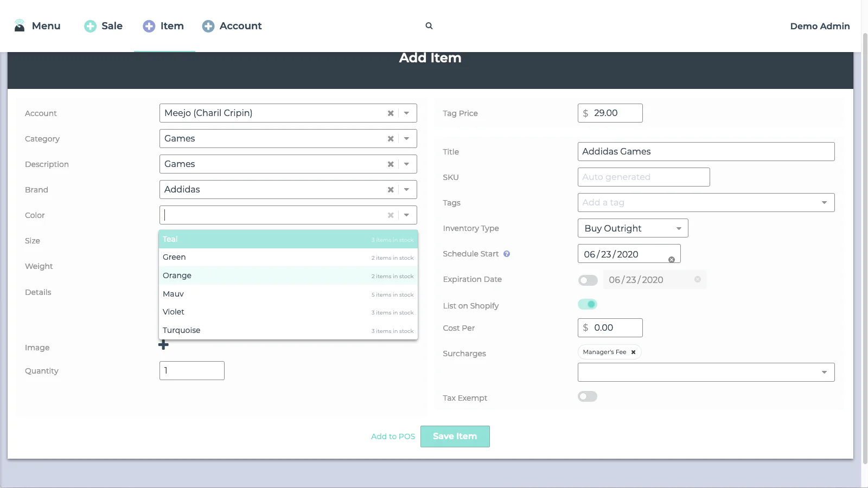Screen dimensions: 868x488
Task: Disable the List on Shopify toggle
Action: 588,304
